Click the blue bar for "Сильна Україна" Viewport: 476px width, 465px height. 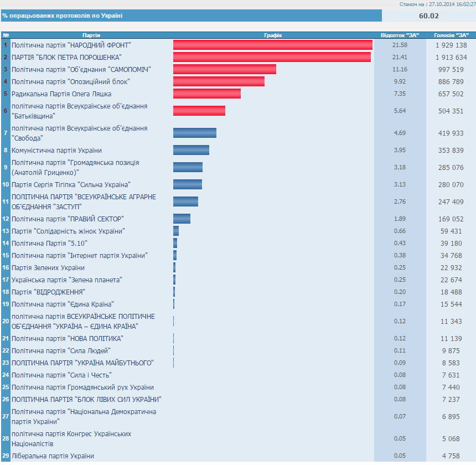187,184
